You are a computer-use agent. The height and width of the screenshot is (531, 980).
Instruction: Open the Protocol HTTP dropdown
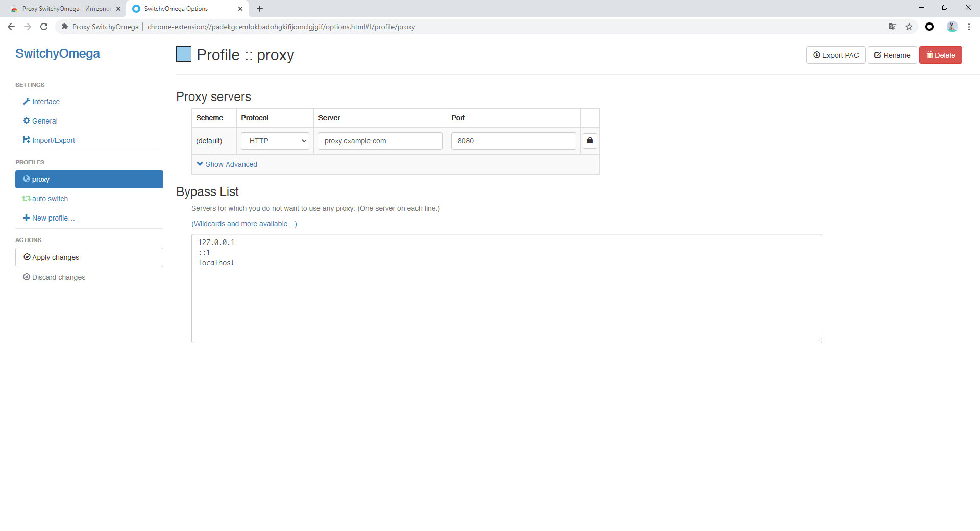coord(275,141)
